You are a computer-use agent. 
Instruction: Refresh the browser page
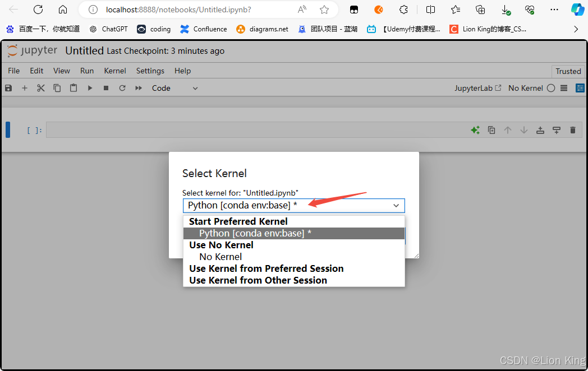[x=38, y=10]
